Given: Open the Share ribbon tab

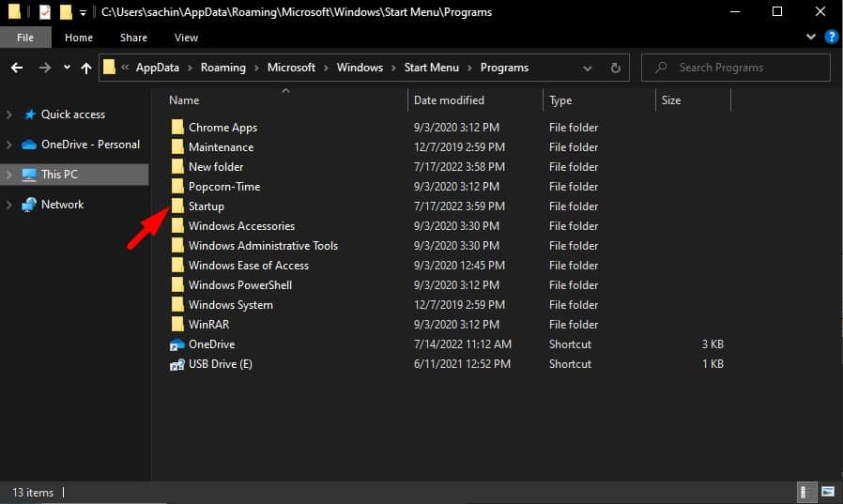Looking at the screenshot, I should tap(133, 38).
